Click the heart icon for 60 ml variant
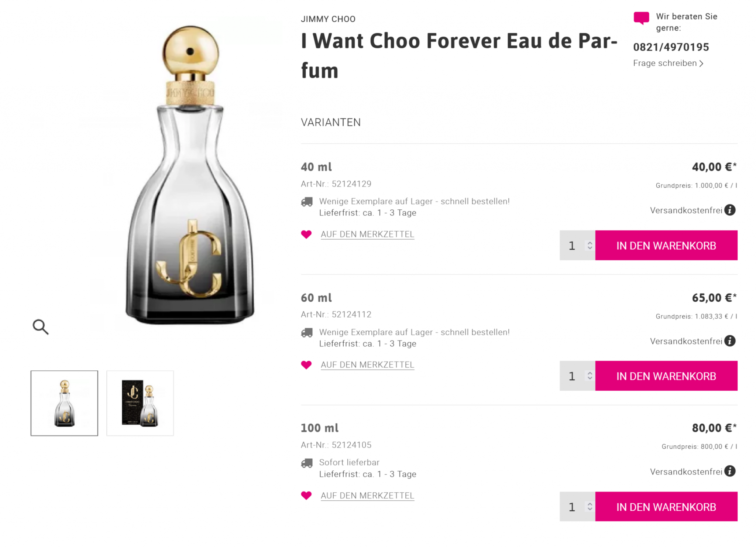The height and width of the screenshot is (548, 756). pyautogui.click(x=306, y=365)
